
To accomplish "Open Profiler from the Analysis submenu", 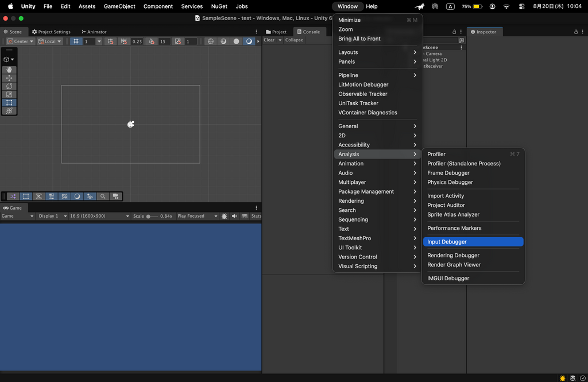I will pyautogui.click(x=473, y=154).
